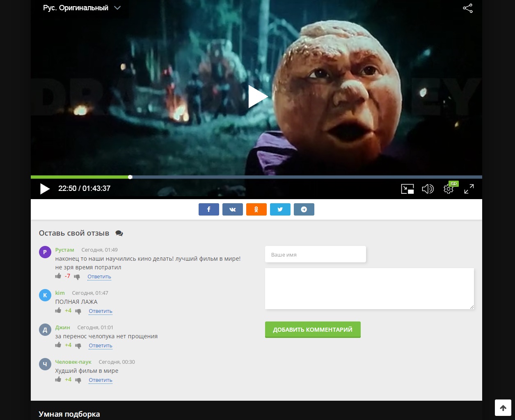Share on Twitter
515x420 pixels.
click(x=280, y=209)
